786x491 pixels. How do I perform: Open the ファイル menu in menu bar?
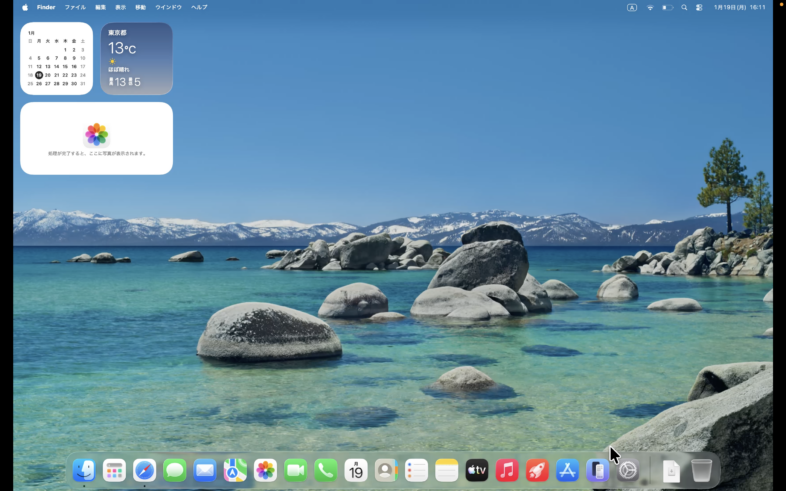point(75,7)
